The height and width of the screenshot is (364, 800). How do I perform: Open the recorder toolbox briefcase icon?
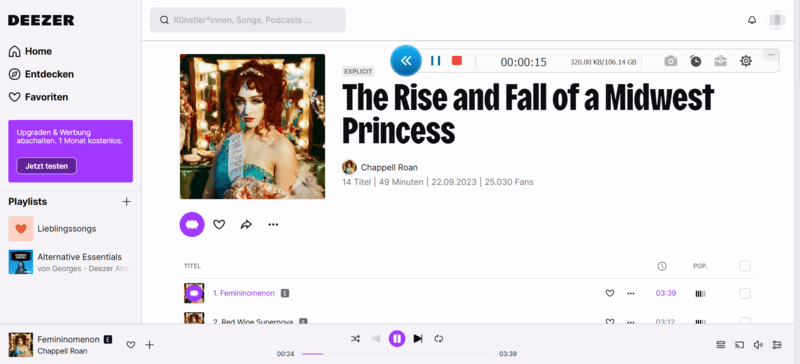(x=720, y=61)
